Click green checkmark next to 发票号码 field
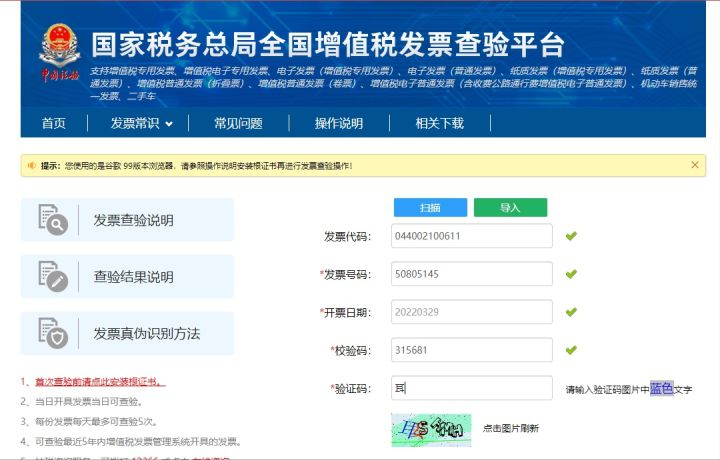 click(x=571, y=274)
